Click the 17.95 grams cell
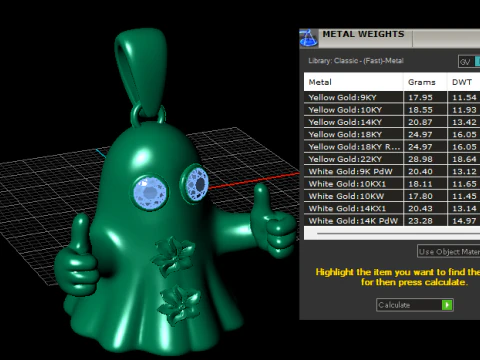This screenshot has width=480, height=360. [x=425, y=97]
